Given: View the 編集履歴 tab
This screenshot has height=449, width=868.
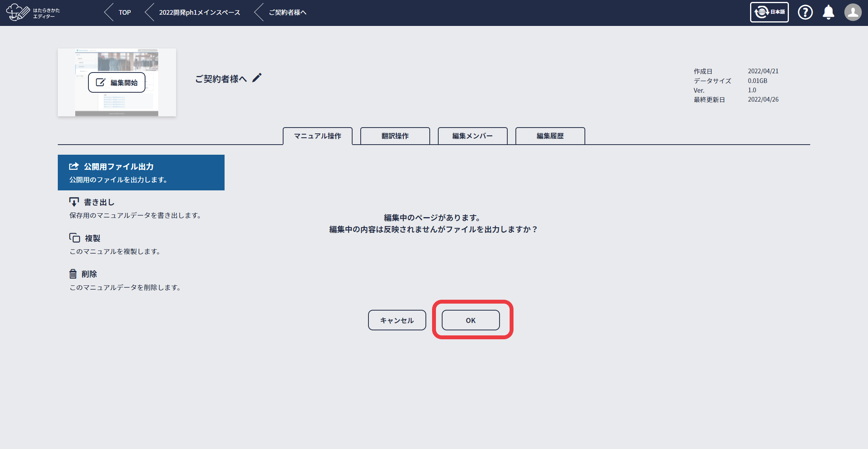Looking at the screenshot, I should pos(550,136).
